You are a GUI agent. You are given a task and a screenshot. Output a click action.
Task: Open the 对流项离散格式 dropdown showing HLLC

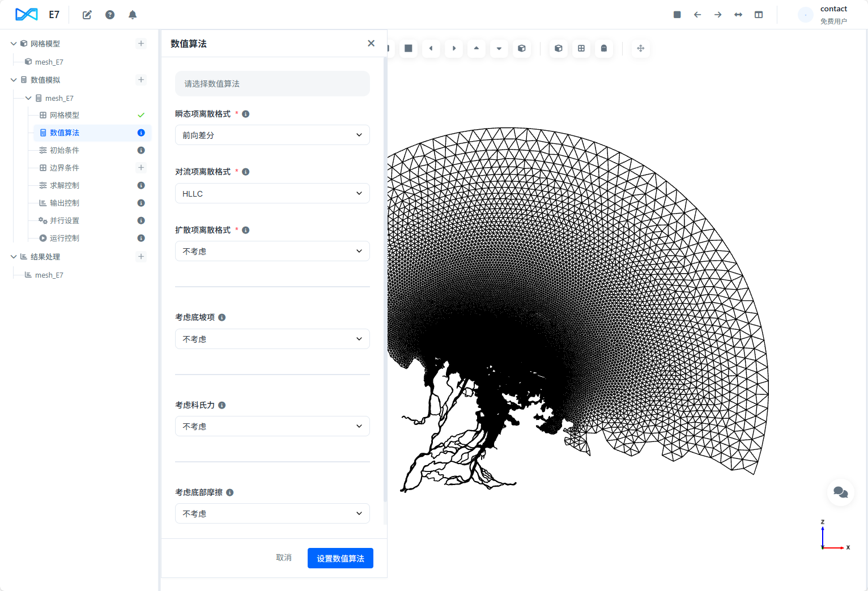pos(272,194)
